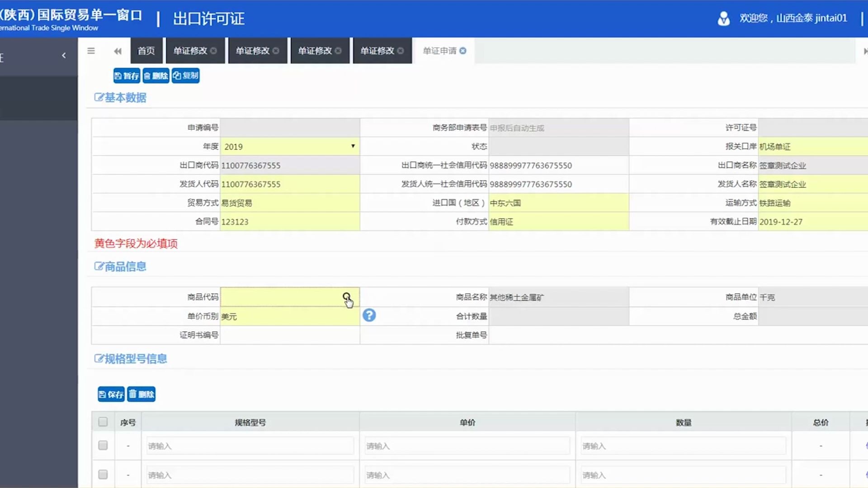Click edit icon beside 基本数据 heading
The width and height of the screenshot is (868, 488).
coord(99,97)
